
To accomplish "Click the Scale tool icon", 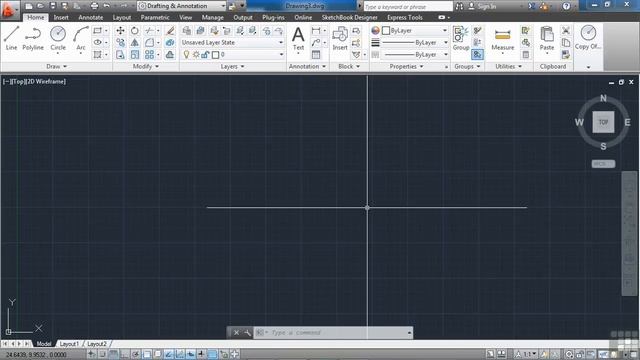I will coord(134,54).
